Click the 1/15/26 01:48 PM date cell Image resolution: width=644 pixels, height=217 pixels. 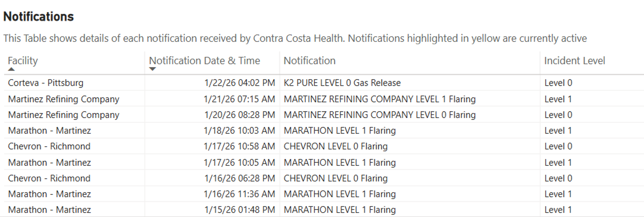click(x=239, y=210)
